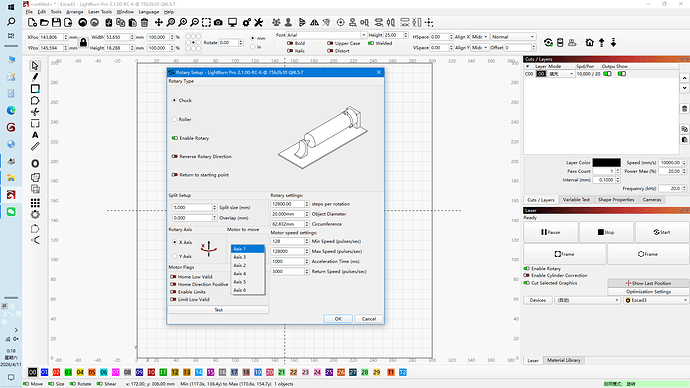This screenshot has width=690, height=388.
Task: Open Preview with the monitor icon
Action: (232, 22)
